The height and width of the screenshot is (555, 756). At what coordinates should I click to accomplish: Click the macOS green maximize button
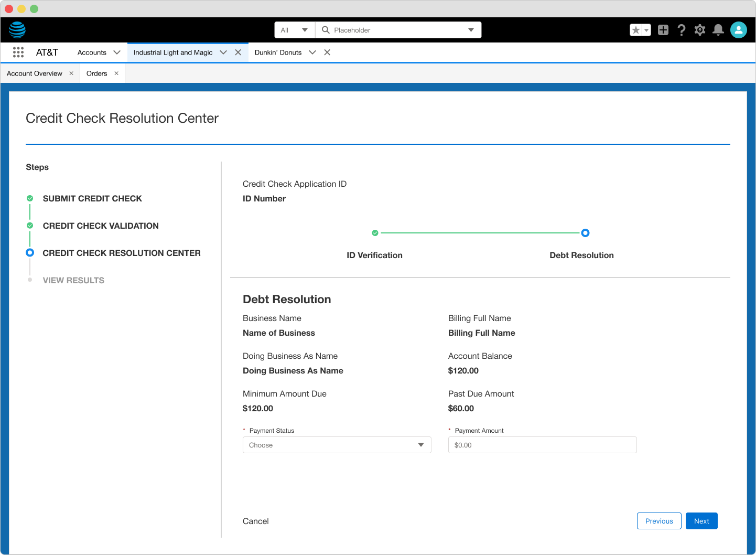(34, 9)
